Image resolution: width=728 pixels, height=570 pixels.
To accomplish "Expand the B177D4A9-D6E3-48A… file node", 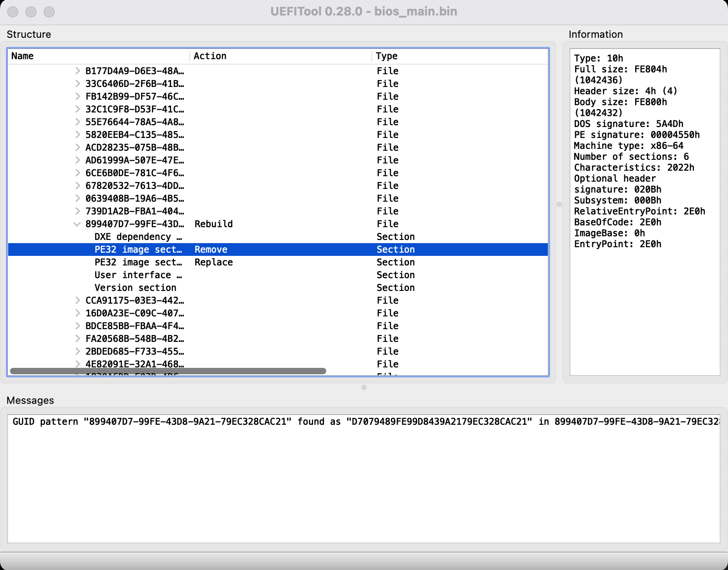I will click(78, 71).
